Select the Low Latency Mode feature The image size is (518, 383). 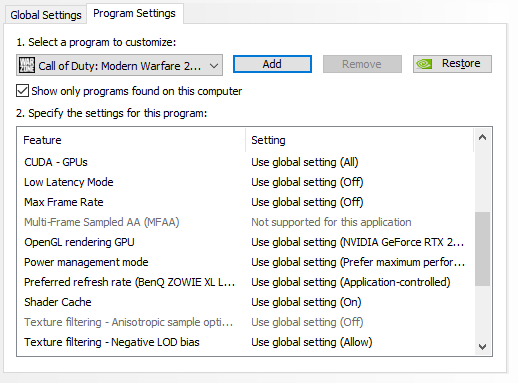(x=69, y=182)
